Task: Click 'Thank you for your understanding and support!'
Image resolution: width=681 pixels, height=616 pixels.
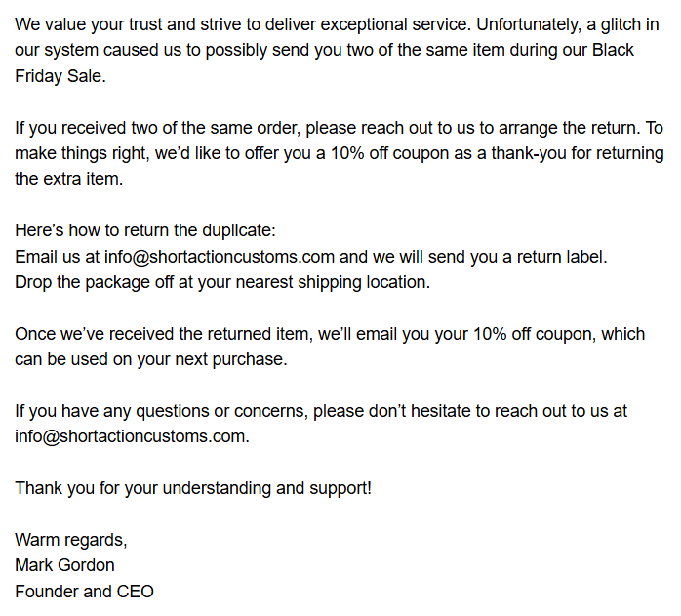Action: tap(193, 488)
